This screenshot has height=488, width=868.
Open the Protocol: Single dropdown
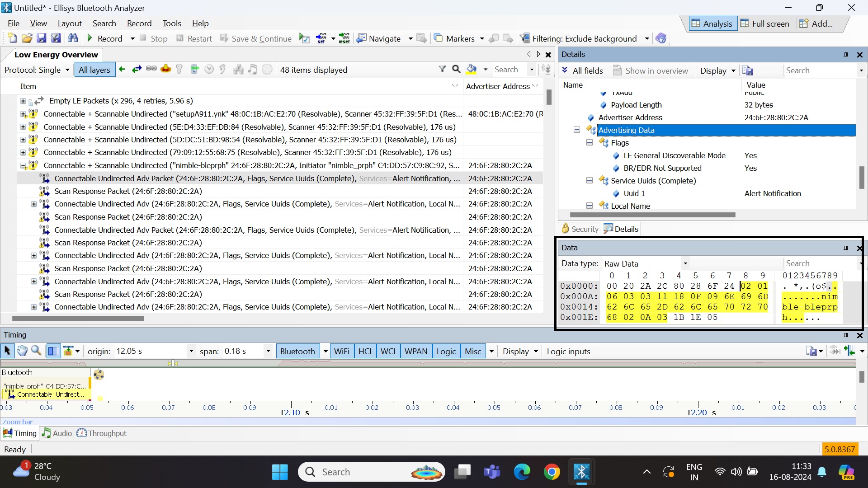coord(37,70)
